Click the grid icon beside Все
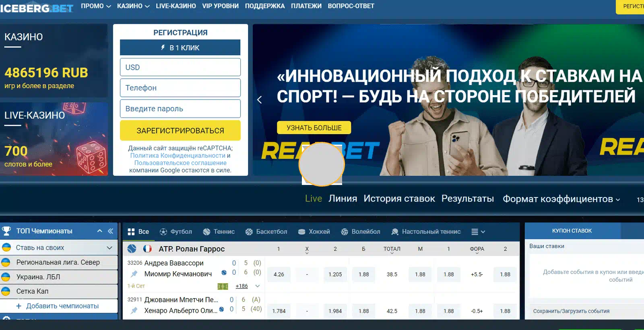Image resolution: width=644 pixels, height=330 pixels. point(131,232)
